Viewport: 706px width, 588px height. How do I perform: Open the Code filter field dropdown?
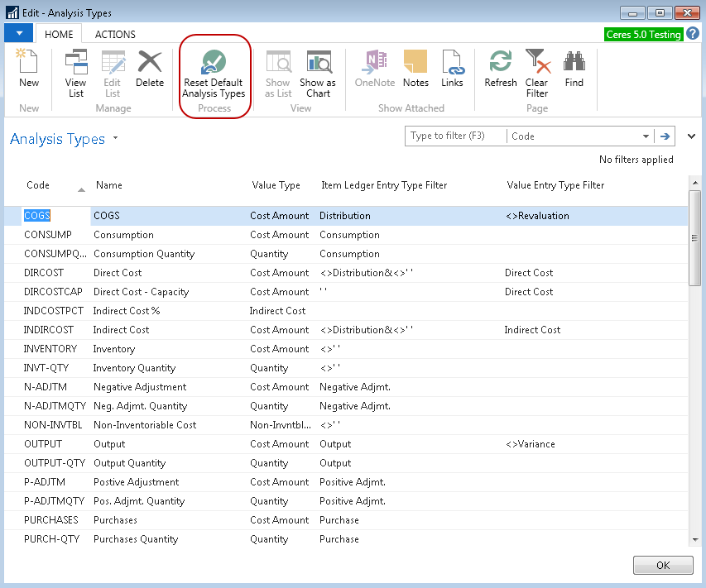[x=646, y=136]
